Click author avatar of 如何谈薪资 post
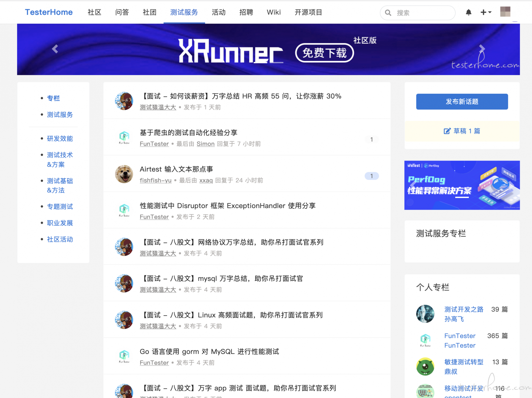 pos(124,101)
